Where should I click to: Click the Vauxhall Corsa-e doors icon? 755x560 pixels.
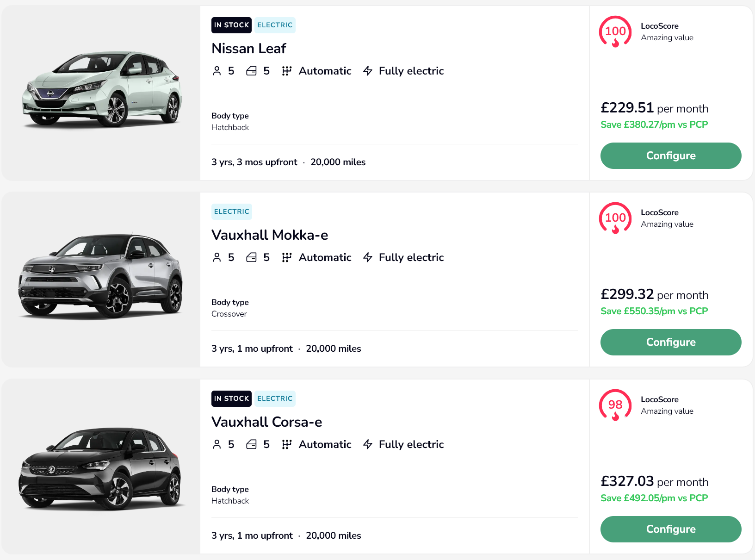251,444
